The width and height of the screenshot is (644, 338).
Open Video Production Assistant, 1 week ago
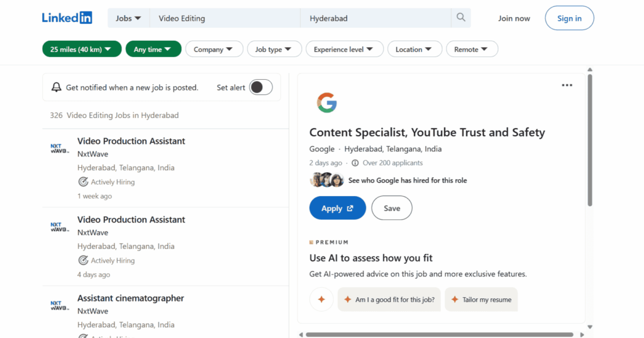click(131, 141)
